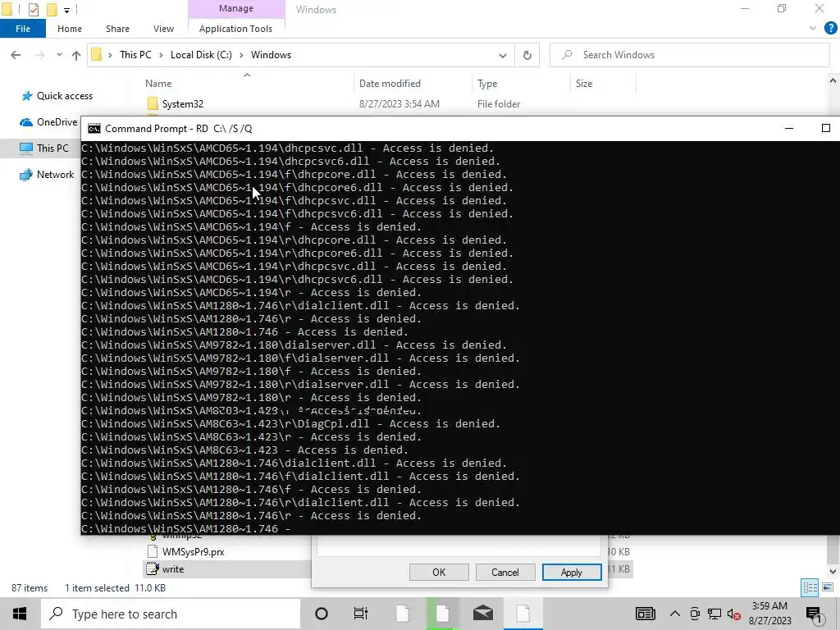Maximize the Command Prompt window

[825, 129]
